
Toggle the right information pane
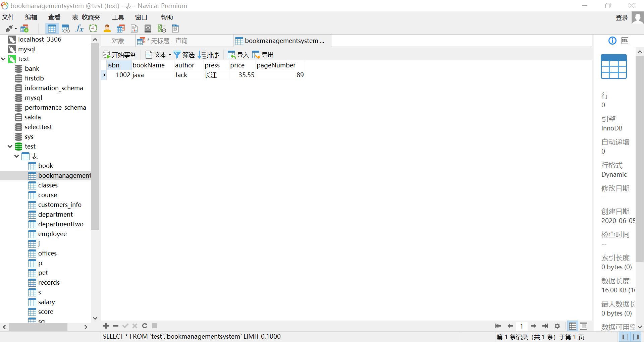[x=636, y=337]
